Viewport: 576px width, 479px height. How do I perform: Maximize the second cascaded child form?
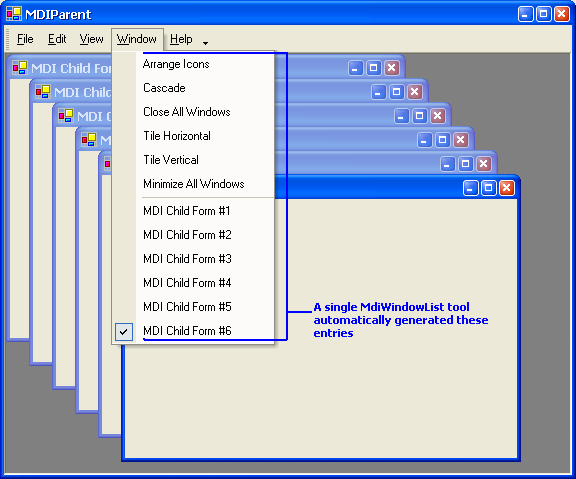(x=396, y=92)
